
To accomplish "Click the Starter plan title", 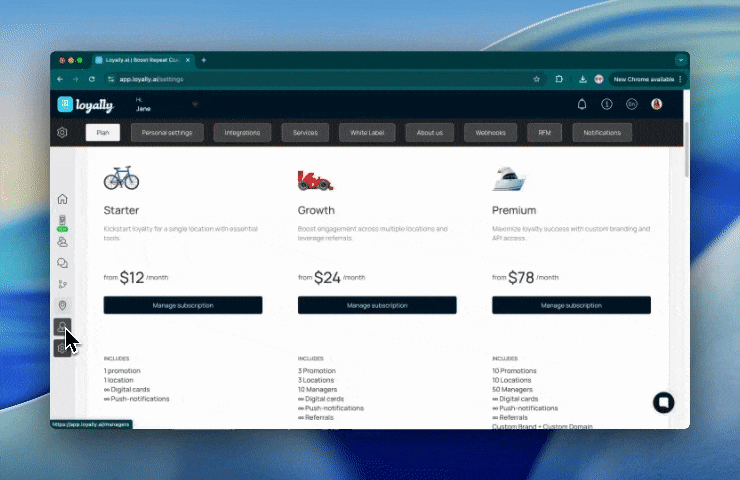I will pyautogui.click(x=121, y=210).
